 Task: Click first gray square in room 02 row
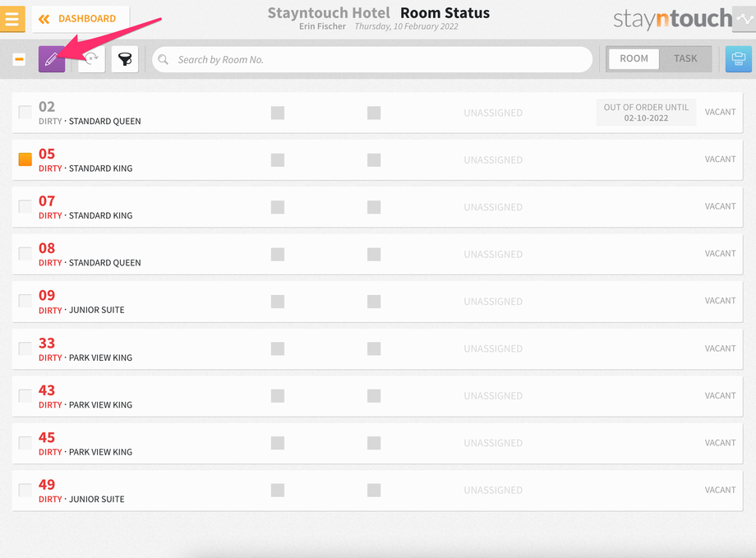point(277,113)
